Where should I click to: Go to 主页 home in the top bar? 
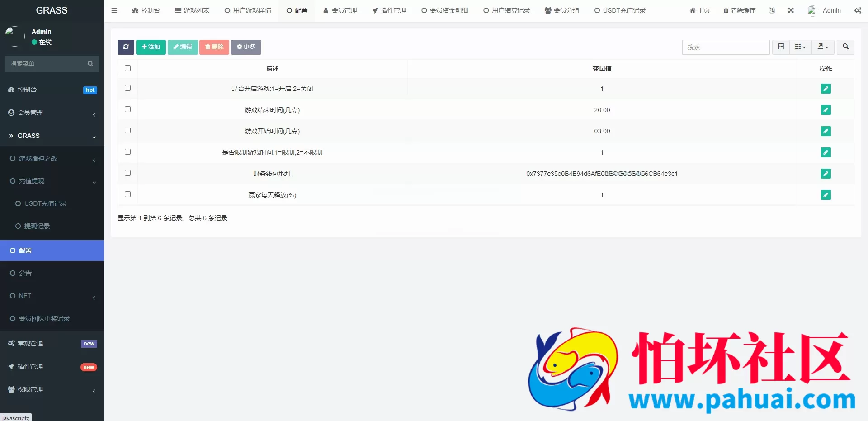[x=699, y=10]
